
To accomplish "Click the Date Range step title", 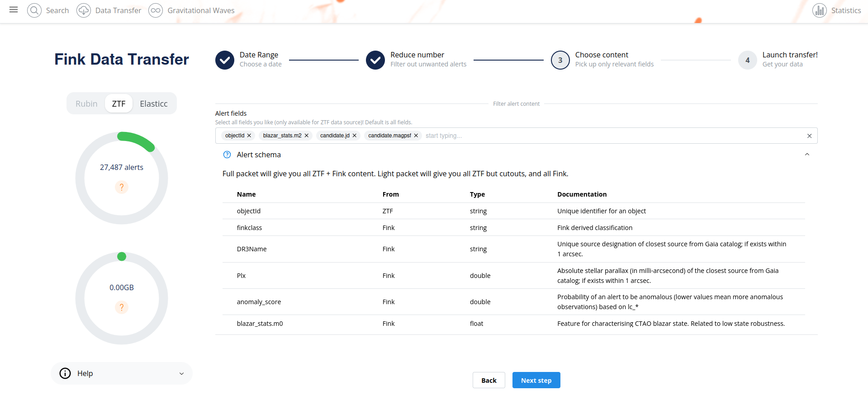I will tap(259, 55).
